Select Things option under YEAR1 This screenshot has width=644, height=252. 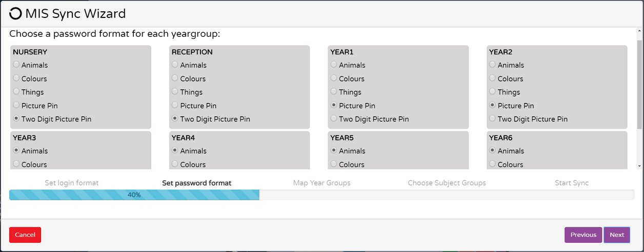click(x=334, y=92)
